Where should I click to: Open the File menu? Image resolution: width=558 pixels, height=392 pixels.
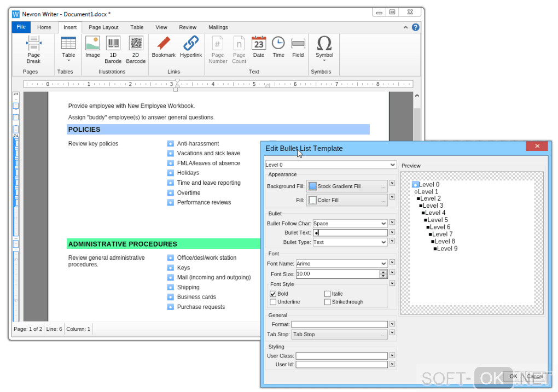[21, 27]
